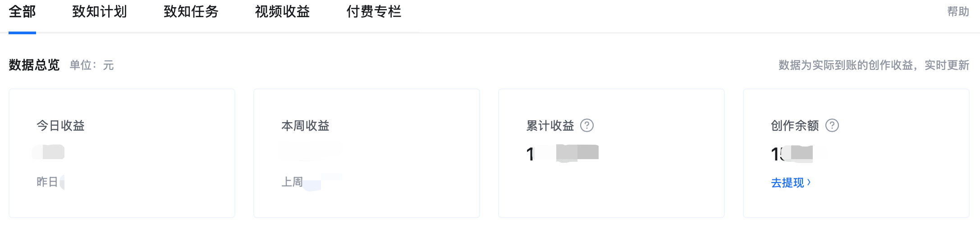Screen dimensions: 980x238
Task: Select the 全部 tab
Action: 22,12
